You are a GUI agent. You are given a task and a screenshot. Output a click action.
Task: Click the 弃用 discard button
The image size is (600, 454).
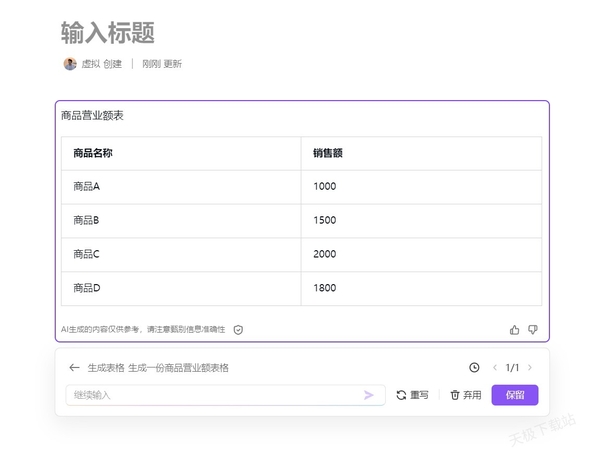(x=466, y=395)
